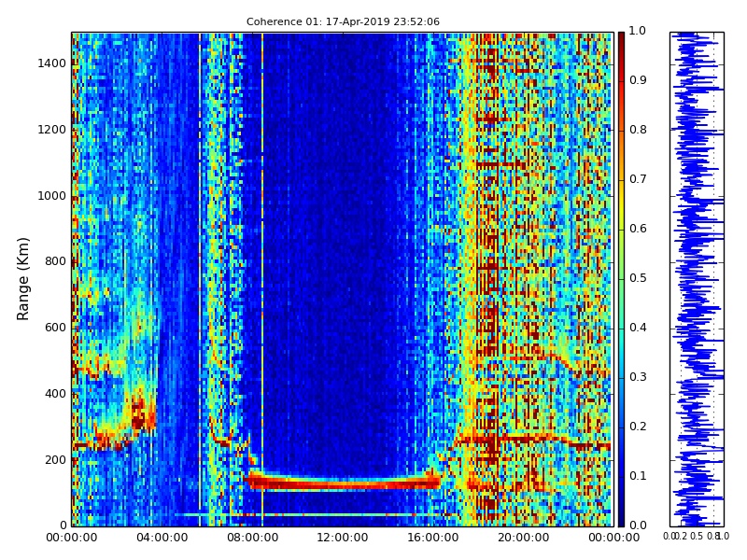The height and width of the screenshot is (560, 747).
Task: Click the colorbar 0.6 value label
Action: (x=638, y=229)
